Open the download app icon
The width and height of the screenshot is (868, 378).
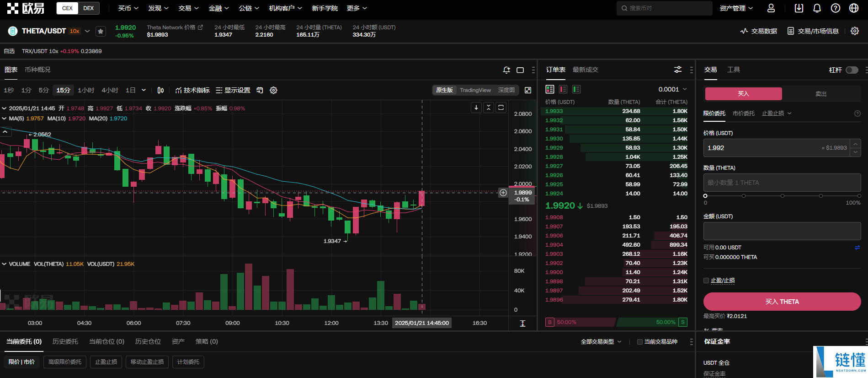point(799,8)
